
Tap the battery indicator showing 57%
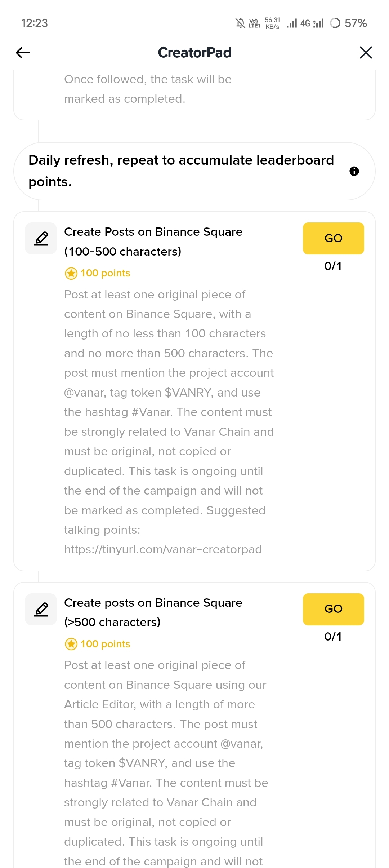(349, 23)
